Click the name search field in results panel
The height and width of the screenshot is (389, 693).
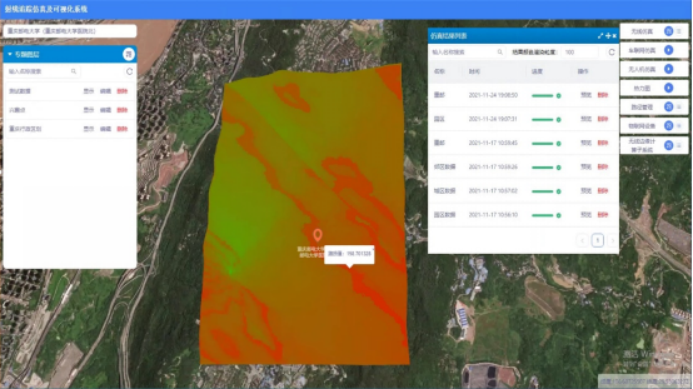click(468, 52)
